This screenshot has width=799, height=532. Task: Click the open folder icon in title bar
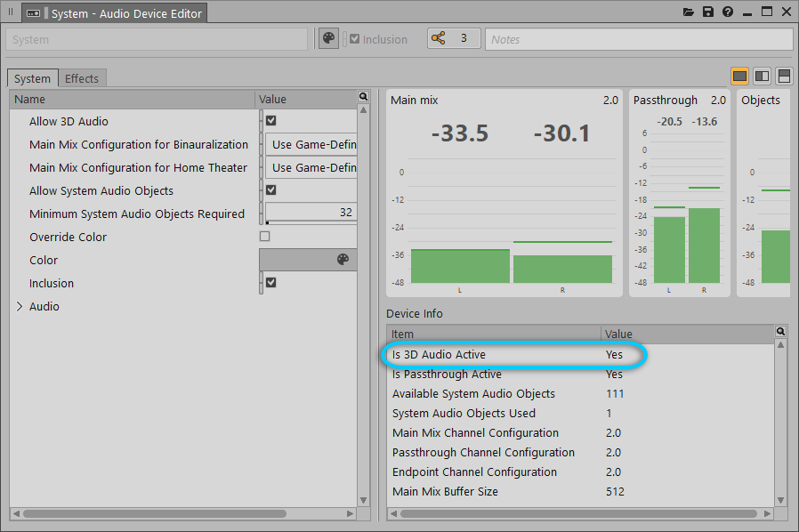click(688, 12)
